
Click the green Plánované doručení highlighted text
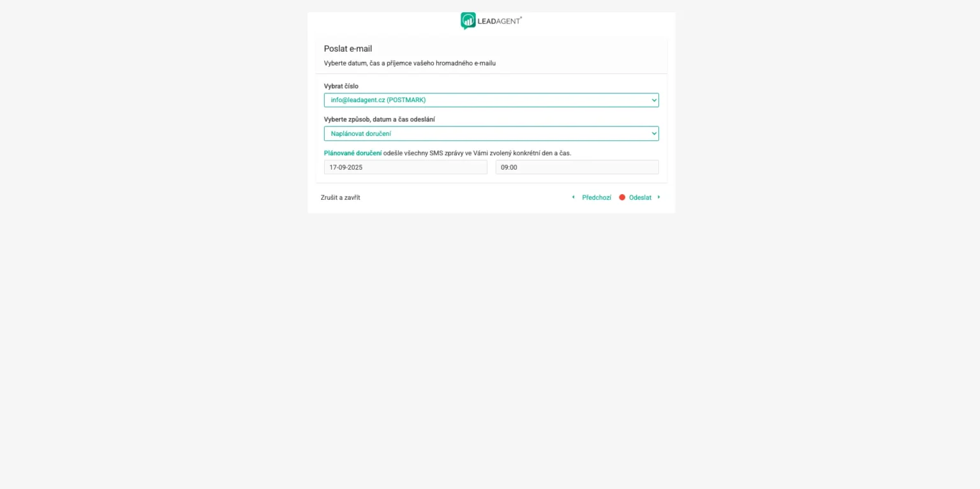coord(353,153)
